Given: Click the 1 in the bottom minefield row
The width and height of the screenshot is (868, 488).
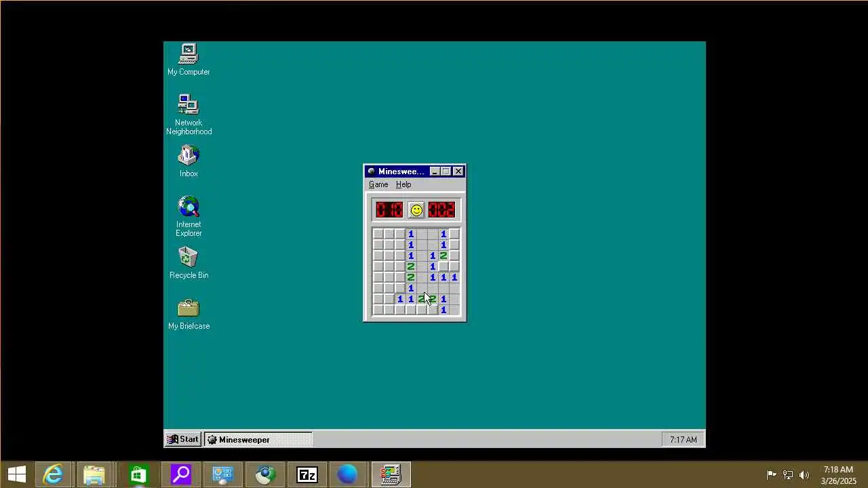Looking at the screenshot, I should click(x=443, y=310).
